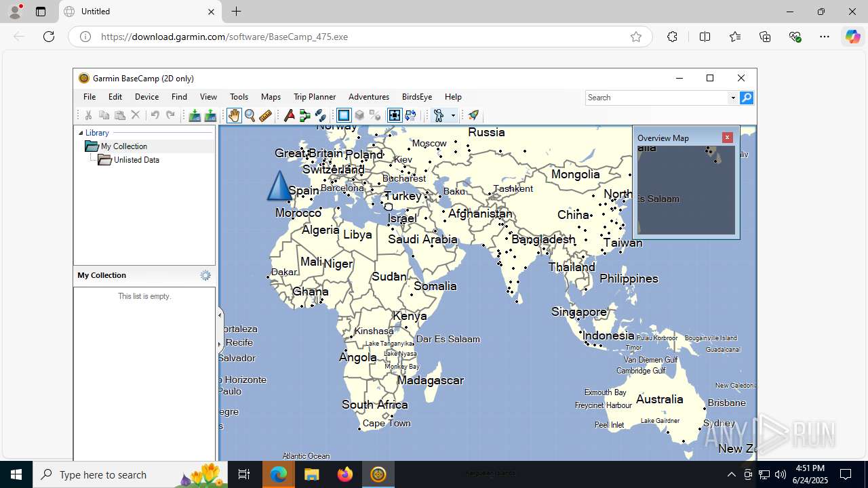Click the Delete X toolbar icon
Screen dimensions: 868x488
coord(136,115)
